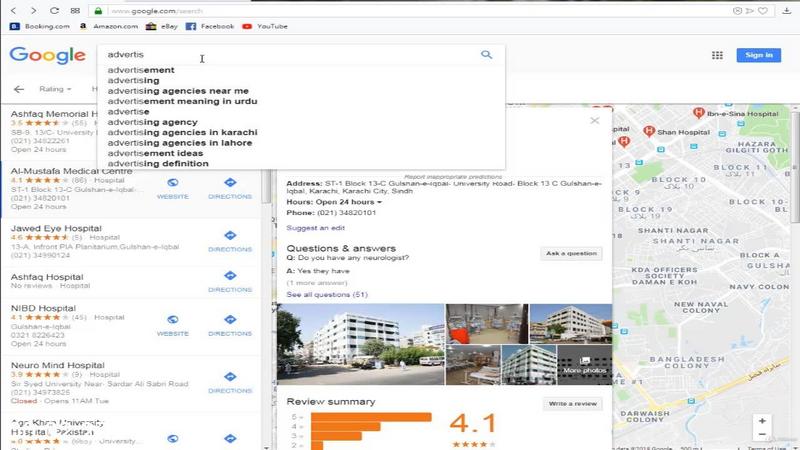Click the 4-star orange rating bar
The height and width of the screenshot is (450, 800).
pos(345,427)
